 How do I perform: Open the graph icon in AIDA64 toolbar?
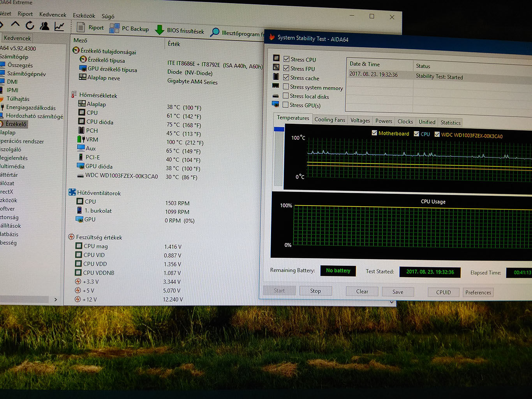(x=59, y=26)
